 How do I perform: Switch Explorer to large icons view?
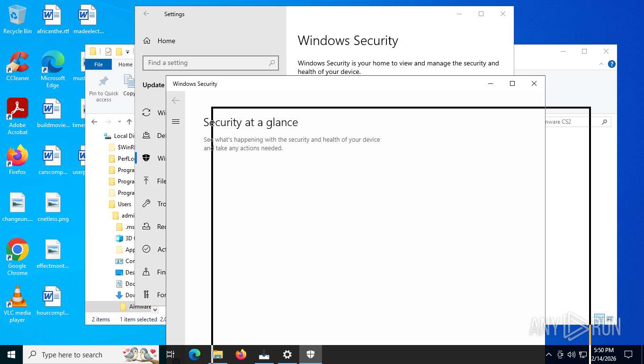point(610,319)
